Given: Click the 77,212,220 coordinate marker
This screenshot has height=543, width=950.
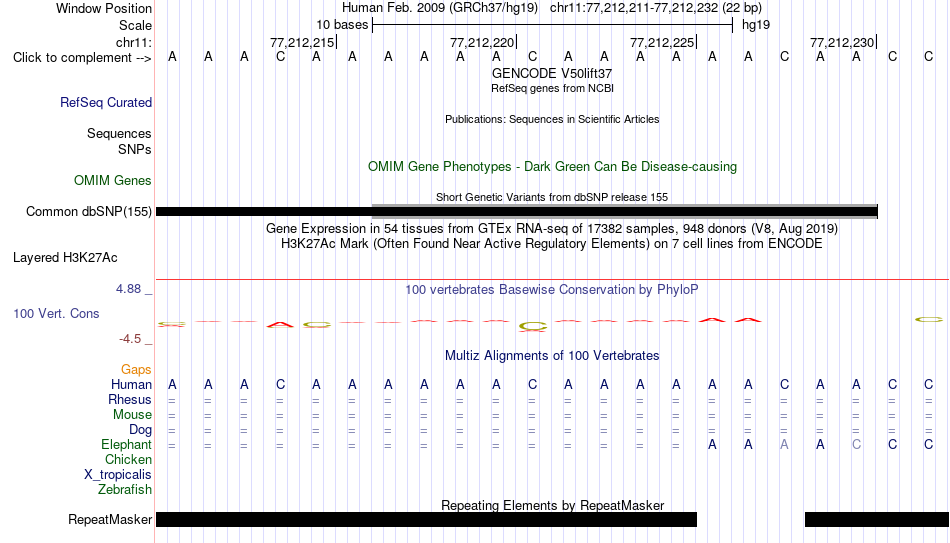Looking at the screenshot, I should [483, 42].
